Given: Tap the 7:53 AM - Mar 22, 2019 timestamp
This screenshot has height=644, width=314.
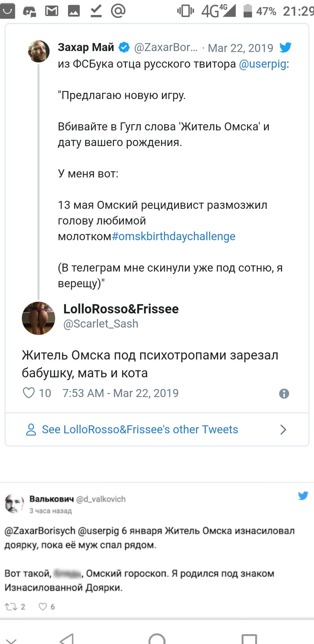Looking at the screenshot, I should pyautogui.click(x=120, y=393).
